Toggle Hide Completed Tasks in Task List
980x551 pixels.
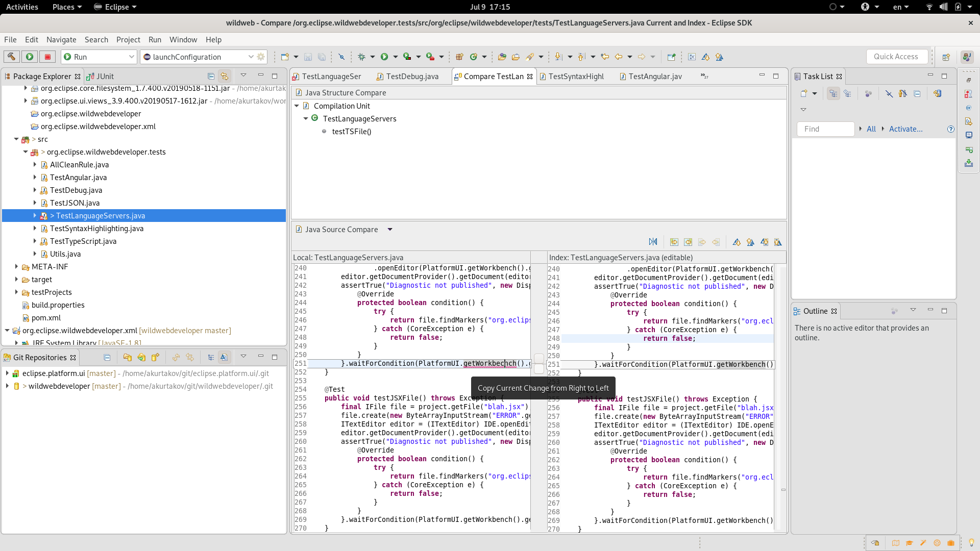point(889,93)
